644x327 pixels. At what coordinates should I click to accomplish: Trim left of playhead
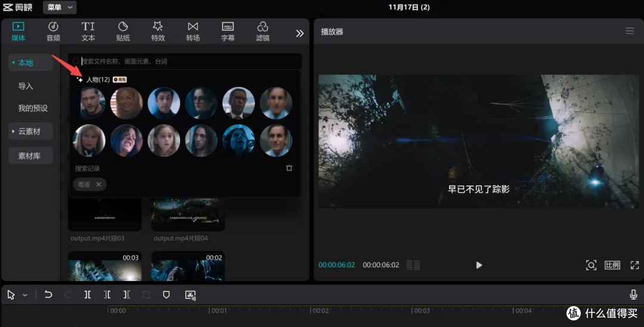coord(107,295)
